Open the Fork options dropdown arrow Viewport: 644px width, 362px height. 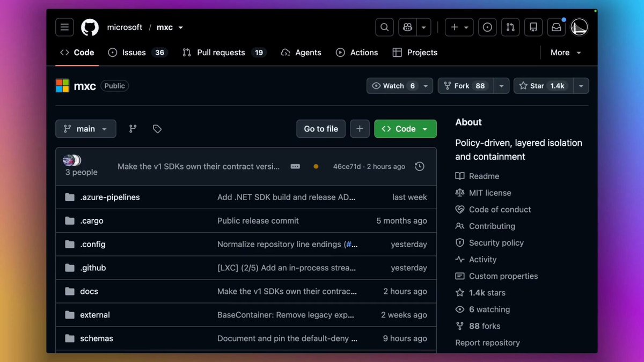tap(501, 86)
